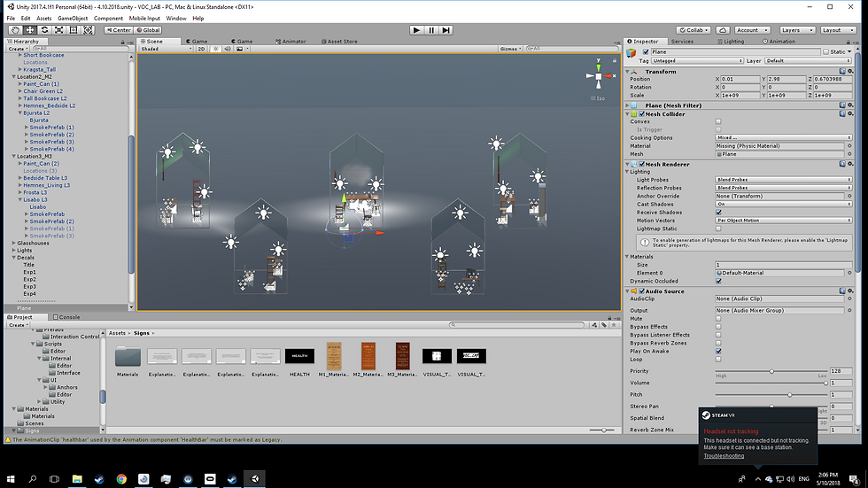Select the Scale tool
868x488 pixels.
tap(58, 30)
